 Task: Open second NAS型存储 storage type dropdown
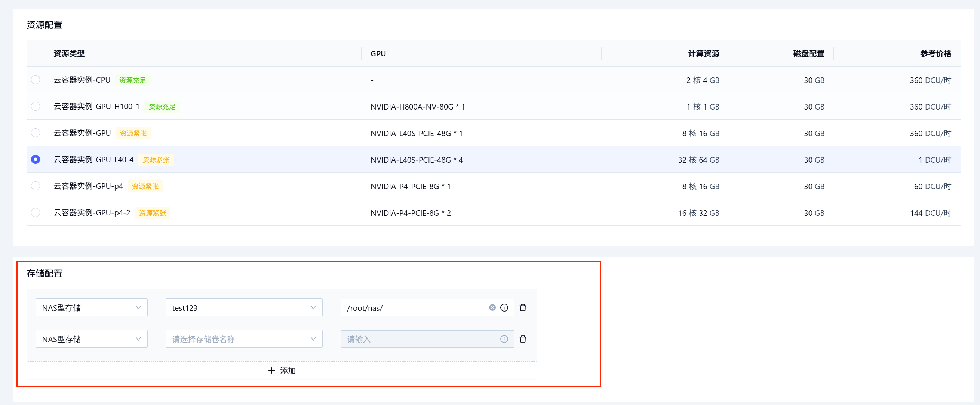click(91, 339)
